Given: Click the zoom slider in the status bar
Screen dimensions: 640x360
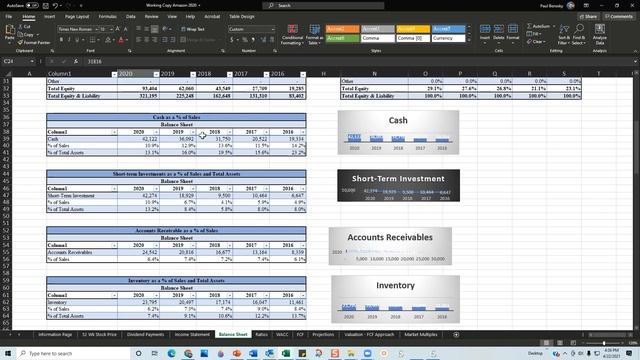Looking at the screenshot, I should pos(604,343).
